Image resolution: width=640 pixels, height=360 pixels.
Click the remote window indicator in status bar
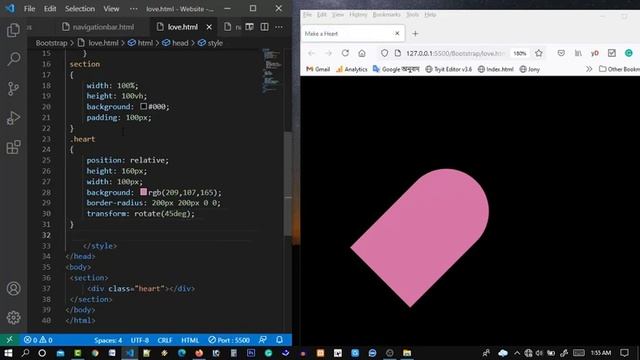tap(9, 340)
